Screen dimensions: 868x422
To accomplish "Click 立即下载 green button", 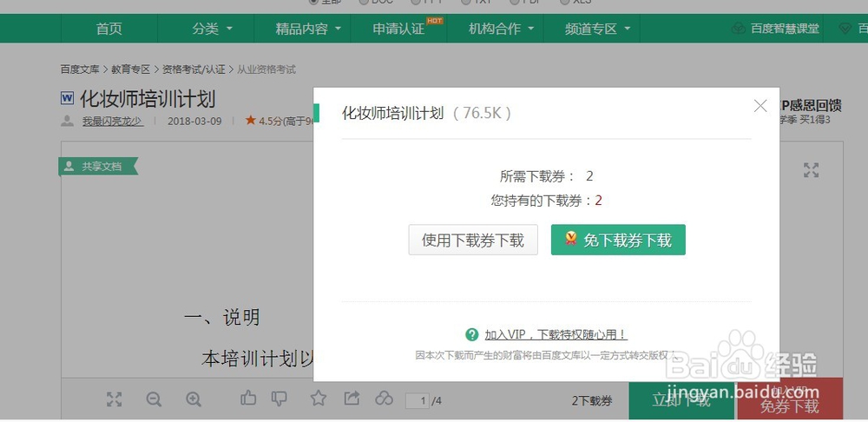I will point(682,399).
